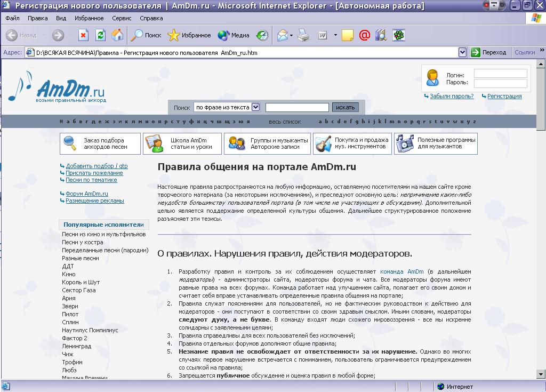The width and height of the screenshot is (546, 392).
Task: Click the Забыли пароль link
Action: point(452,96)
